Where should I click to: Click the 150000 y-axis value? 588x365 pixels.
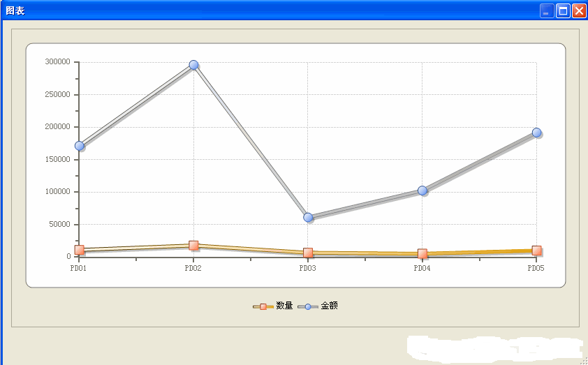58,159
